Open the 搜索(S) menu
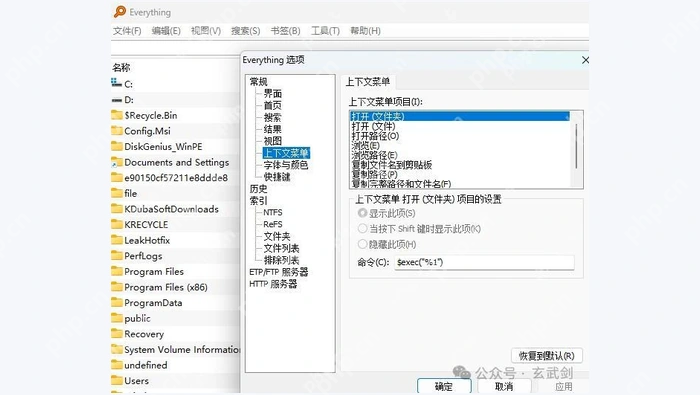Viewport: 700px width, 395px height. point(246,31)
